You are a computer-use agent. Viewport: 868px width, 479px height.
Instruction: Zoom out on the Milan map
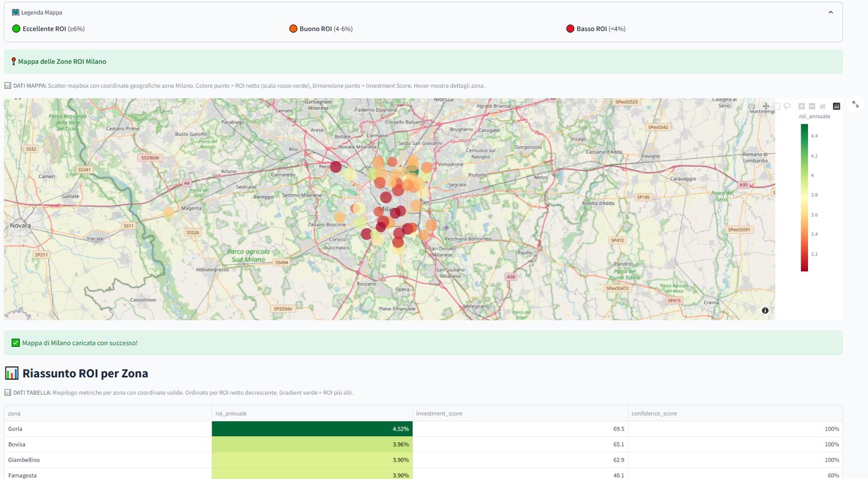(811, 105)
